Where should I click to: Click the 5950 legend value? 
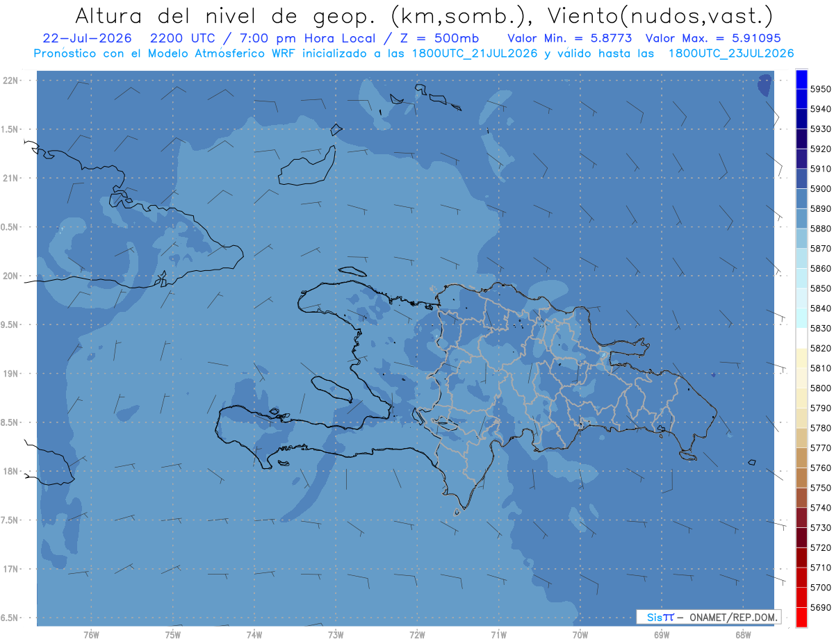click(820, 90)
